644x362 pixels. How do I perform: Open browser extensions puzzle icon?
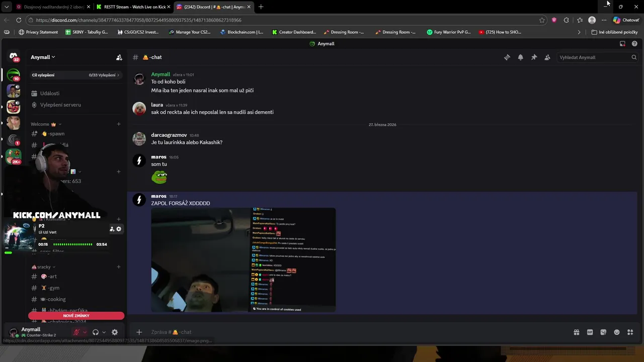pyautogui.click(x=567, y=20)
